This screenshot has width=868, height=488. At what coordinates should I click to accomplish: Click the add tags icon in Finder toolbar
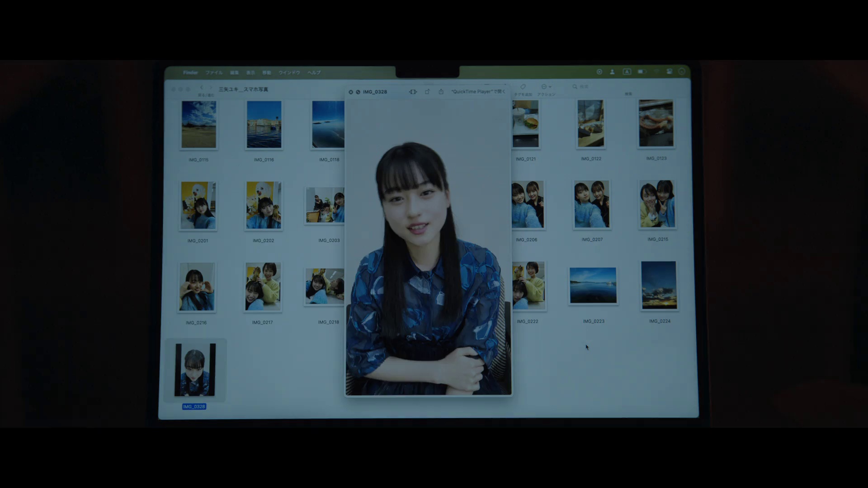click(523, 87)
